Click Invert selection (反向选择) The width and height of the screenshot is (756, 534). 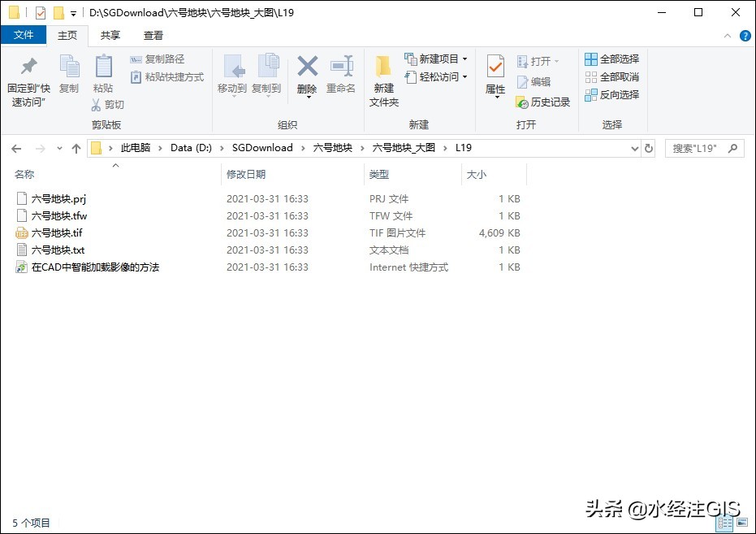[611, 94]
